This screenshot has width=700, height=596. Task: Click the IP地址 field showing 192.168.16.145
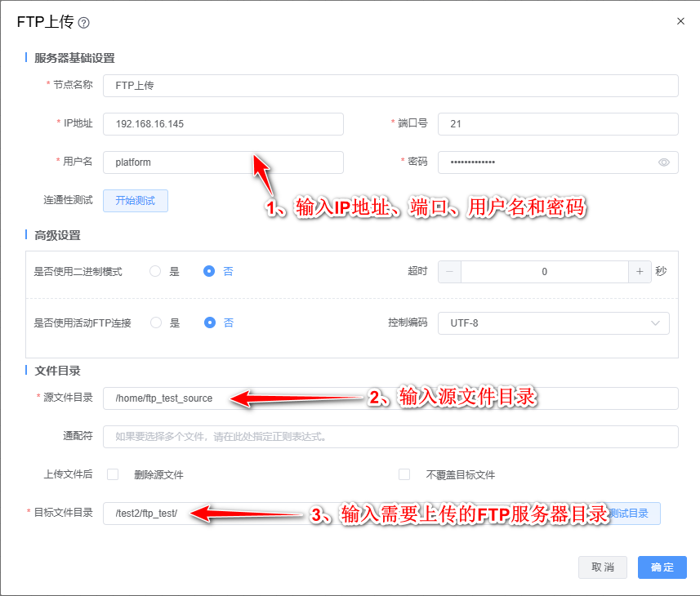coord(223,124)
